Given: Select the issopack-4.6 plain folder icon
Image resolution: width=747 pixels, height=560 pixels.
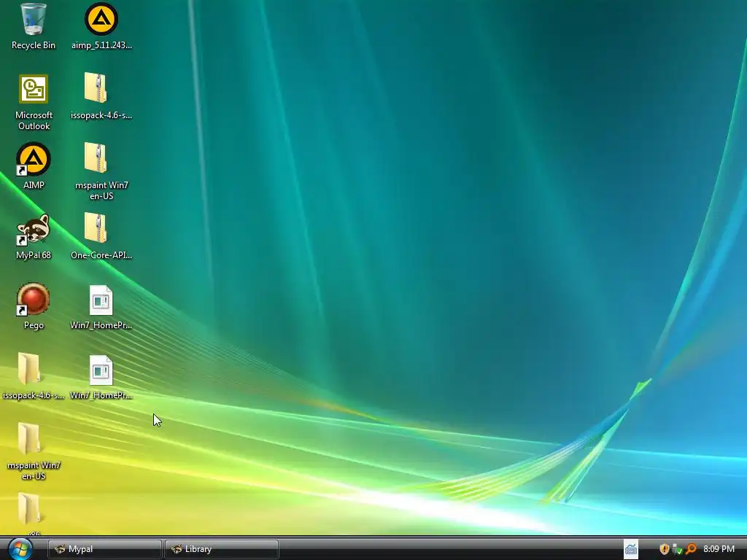Looking at the screenshot, I should click(x=34, y=376).
